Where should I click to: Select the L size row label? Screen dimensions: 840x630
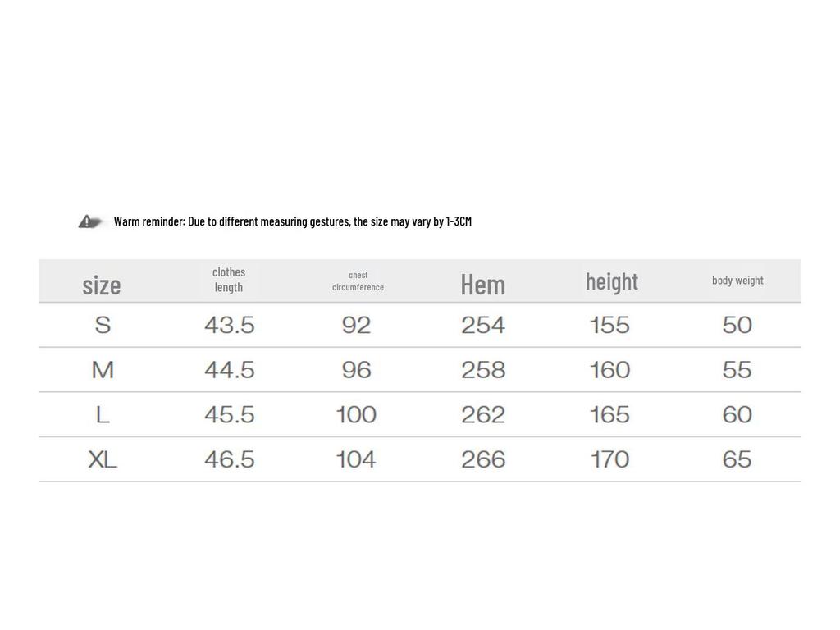coord(103,414)
